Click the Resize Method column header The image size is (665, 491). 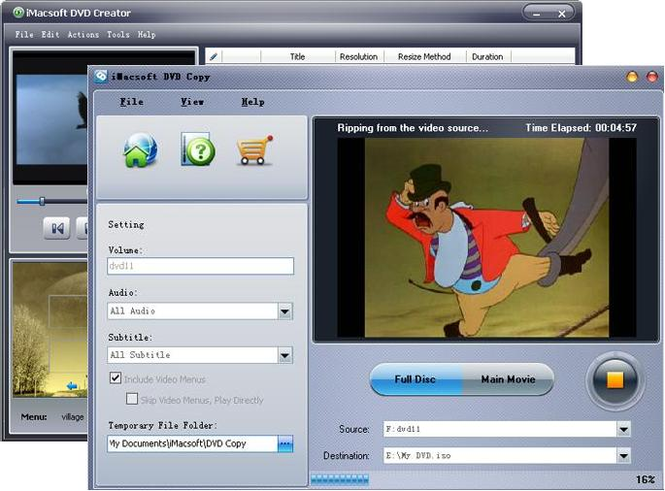pyautogui.click(x=425, y=56)
